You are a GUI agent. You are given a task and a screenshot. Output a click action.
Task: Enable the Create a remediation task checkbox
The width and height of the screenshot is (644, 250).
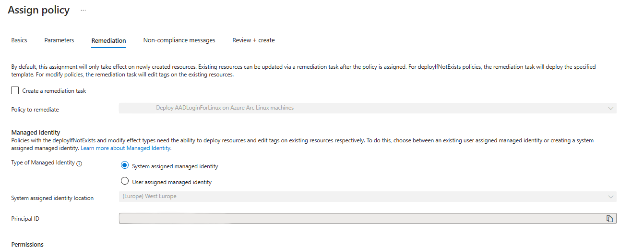15,90
